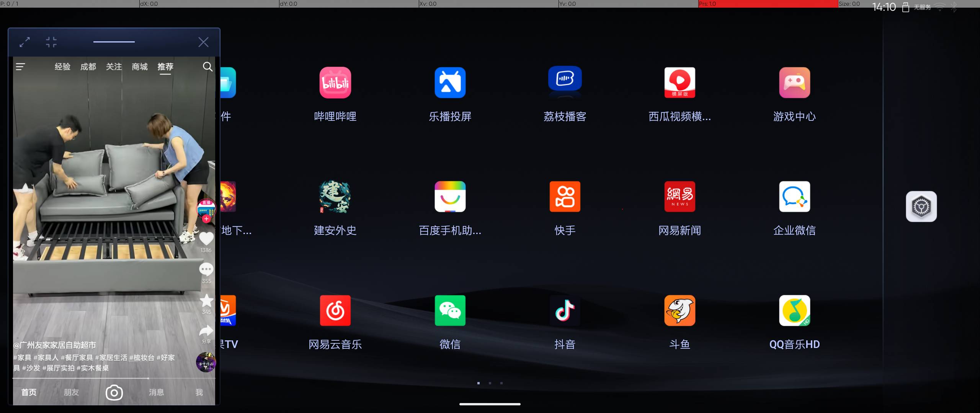Screen dimensions: 980x413
Task: Switch to the 经验 tab
Action: 62,67
